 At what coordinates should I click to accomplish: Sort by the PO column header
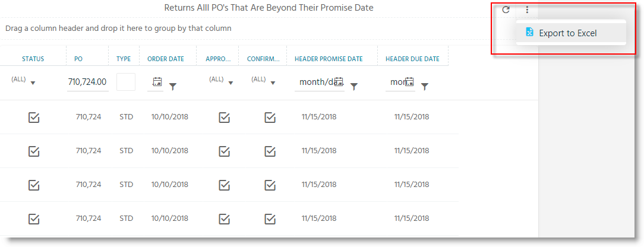[78, 59]
